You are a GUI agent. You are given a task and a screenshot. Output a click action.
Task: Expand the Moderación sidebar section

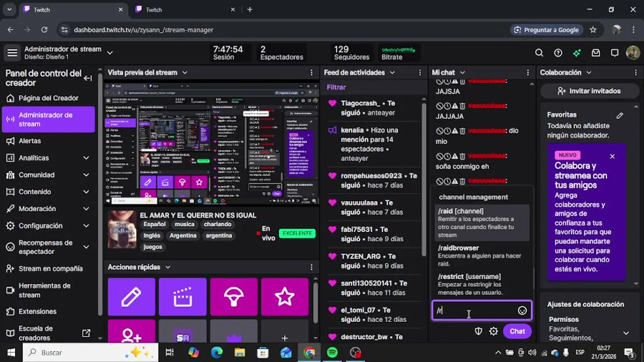pyautogui.click(x=86, y=209)
